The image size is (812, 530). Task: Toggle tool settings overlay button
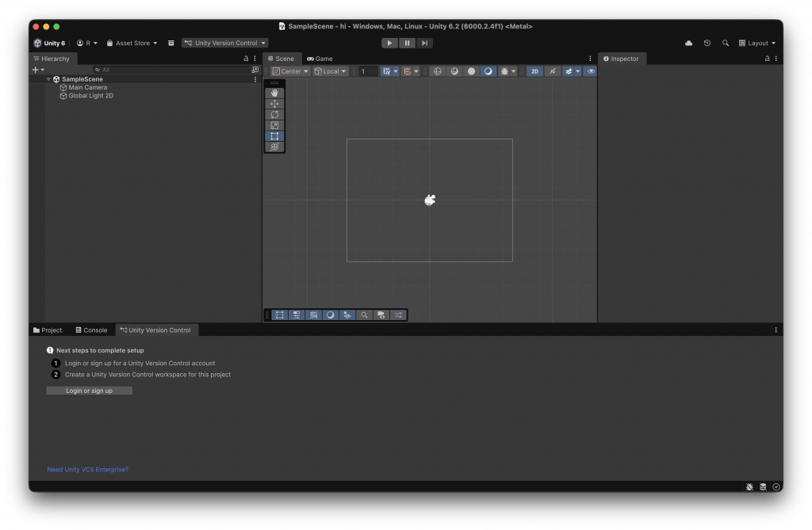(x=297, y=315)
